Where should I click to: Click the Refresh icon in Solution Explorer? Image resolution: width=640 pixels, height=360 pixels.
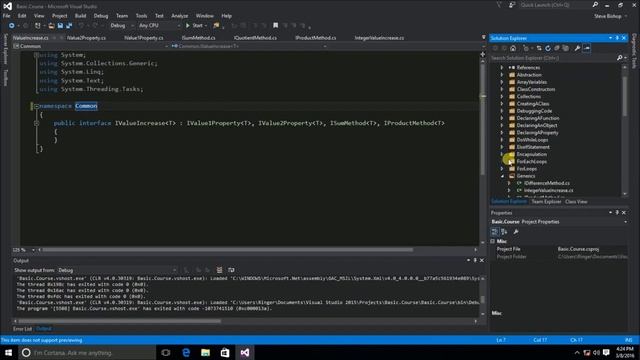pos(548,48)
